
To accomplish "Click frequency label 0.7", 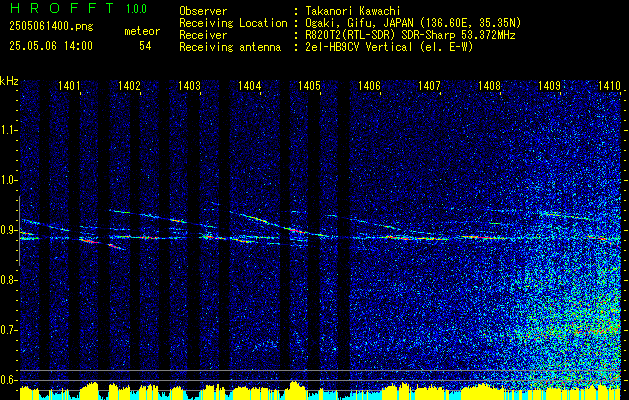I will pyautogui.click(x=8, y=330).
